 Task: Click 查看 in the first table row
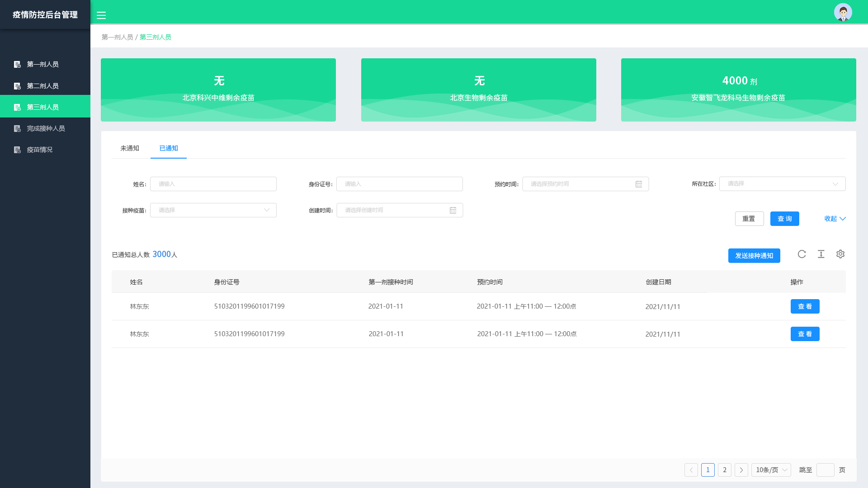click(805, 306)
